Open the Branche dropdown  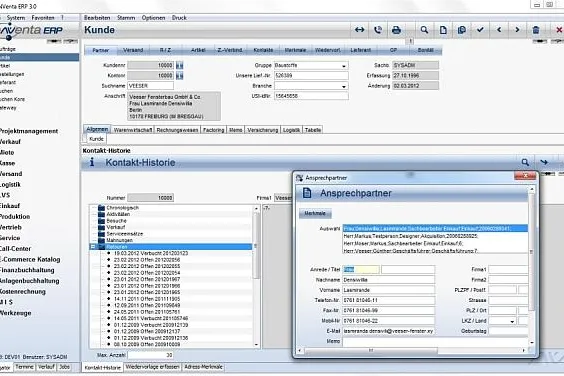coord(344,86)
